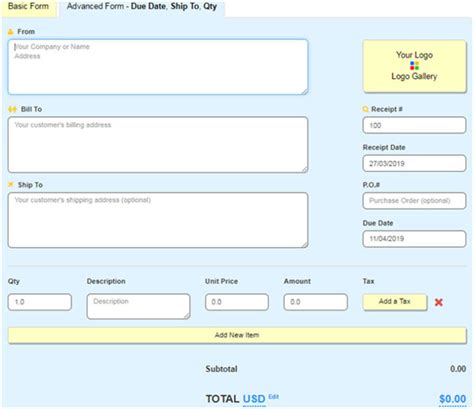
Task: Click the person icon beside From
Action: [10, 32]
